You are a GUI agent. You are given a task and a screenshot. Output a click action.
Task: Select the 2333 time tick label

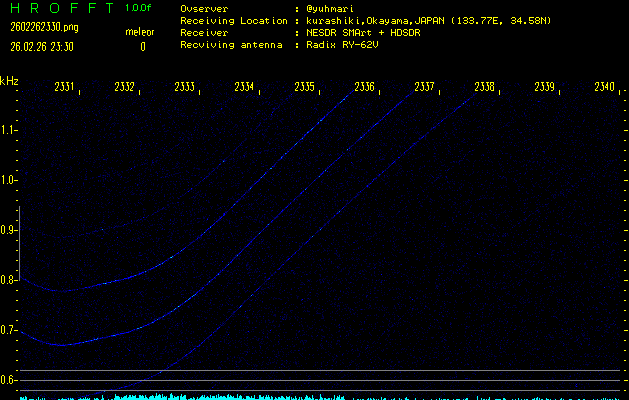pos(184,87)
